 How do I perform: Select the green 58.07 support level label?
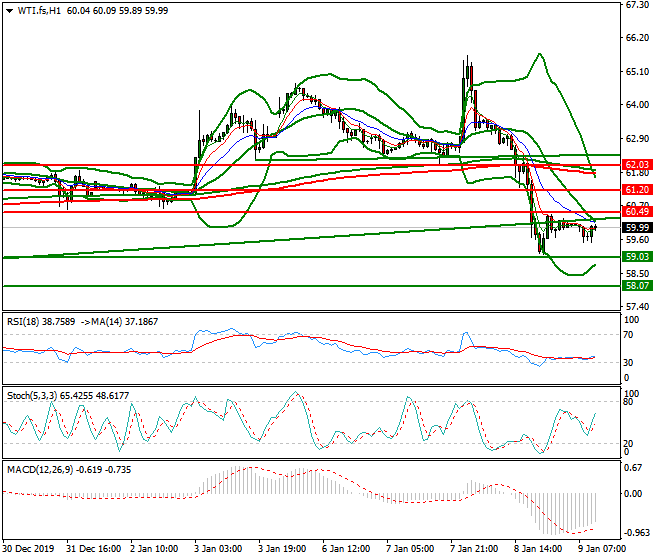tap(637, 286)
